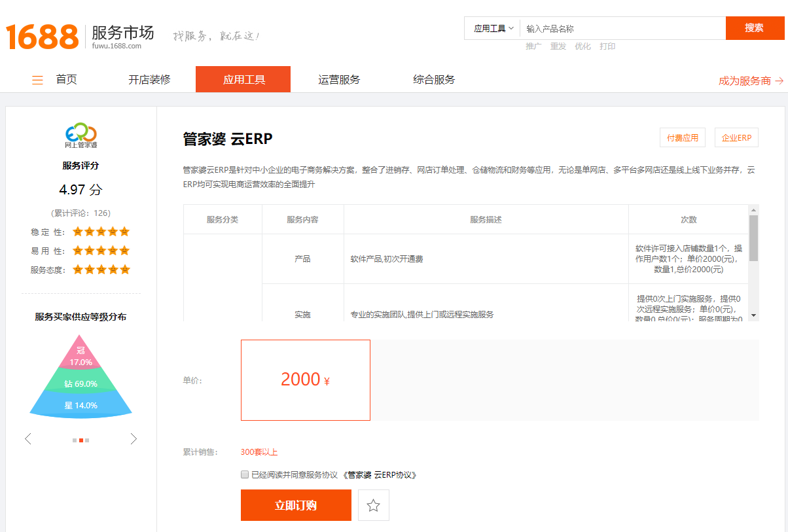The width and height of the screenshot is (788, 532).
Task: Open the 应用工具 search category dropdown
Action: pos(493,28)
